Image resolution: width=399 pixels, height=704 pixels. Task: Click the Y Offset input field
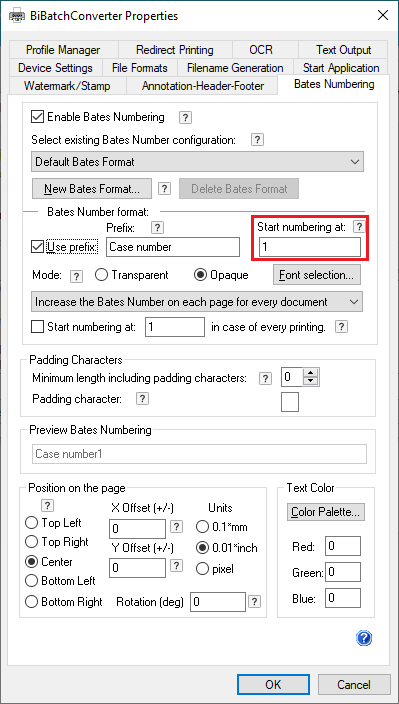(138, 568)
